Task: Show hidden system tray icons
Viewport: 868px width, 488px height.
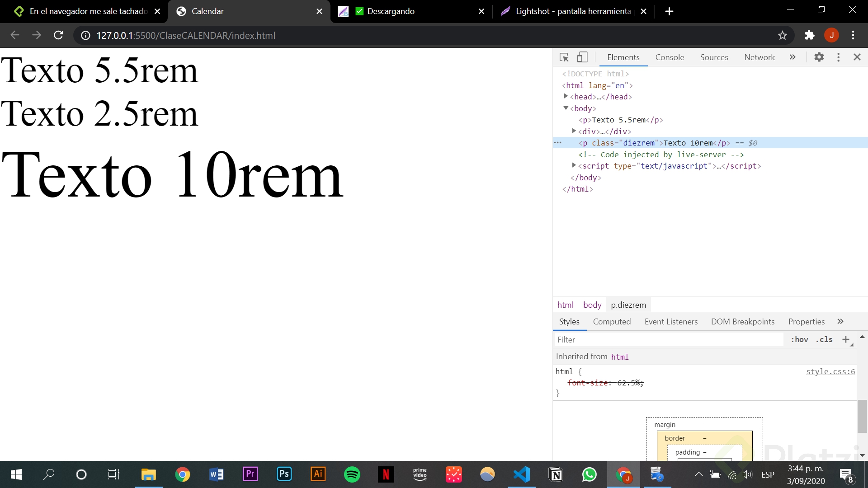Action: point(698,474)
